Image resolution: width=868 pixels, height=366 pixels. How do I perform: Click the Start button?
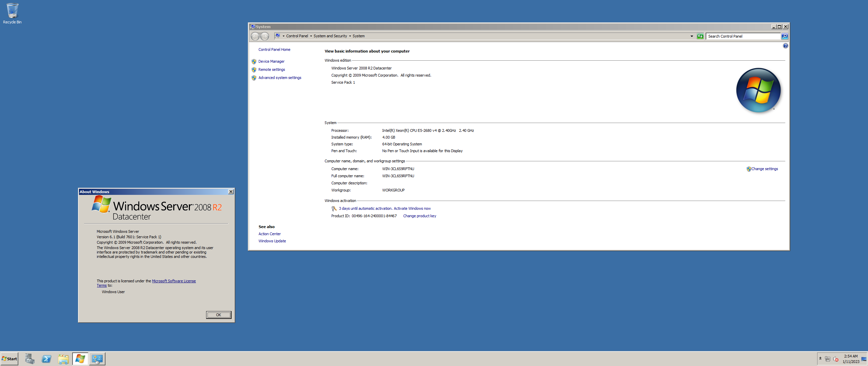tap(9, 359)
